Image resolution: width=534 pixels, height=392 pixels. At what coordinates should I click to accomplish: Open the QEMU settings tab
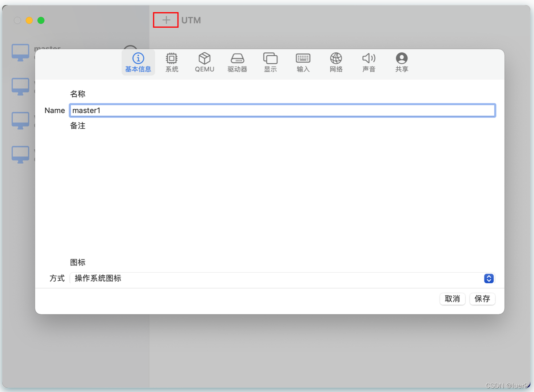[x=204, y=63]
